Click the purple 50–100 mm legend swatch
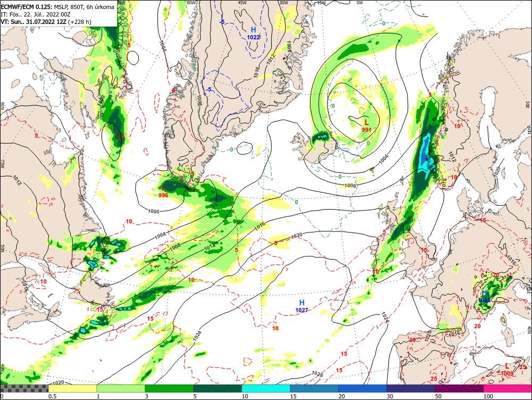This screenshot has width=532, height=400. click(x=460, y=388)
